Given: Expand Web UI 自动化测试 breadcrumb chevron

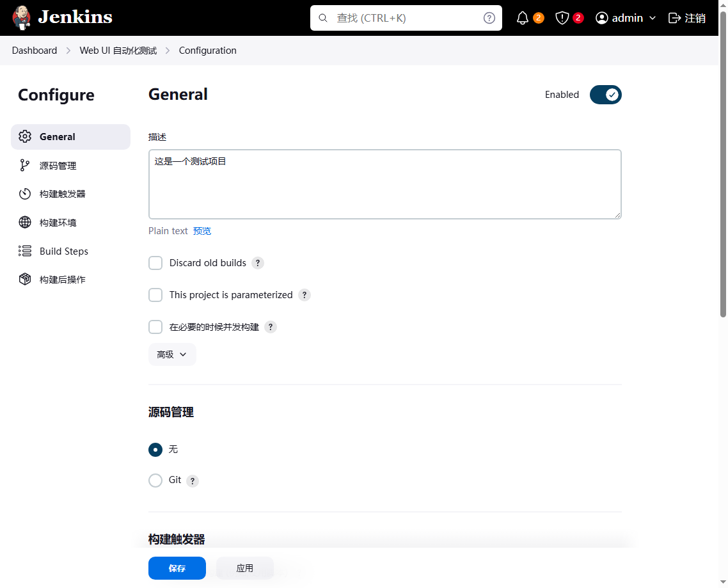Looking at the screenshot, I should tap(168, 51).
